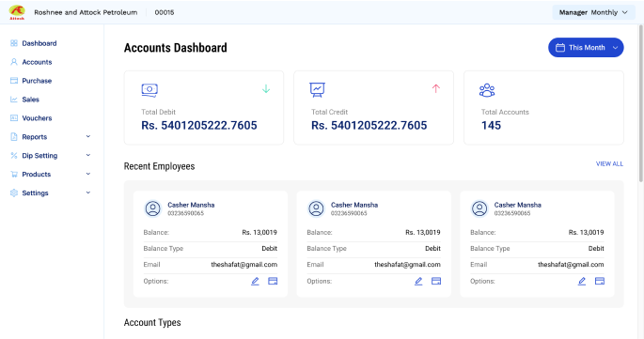Click Total Debit amount Rs. 5401205222.7605
644x339 pixels.
click(x=199, y=125)
